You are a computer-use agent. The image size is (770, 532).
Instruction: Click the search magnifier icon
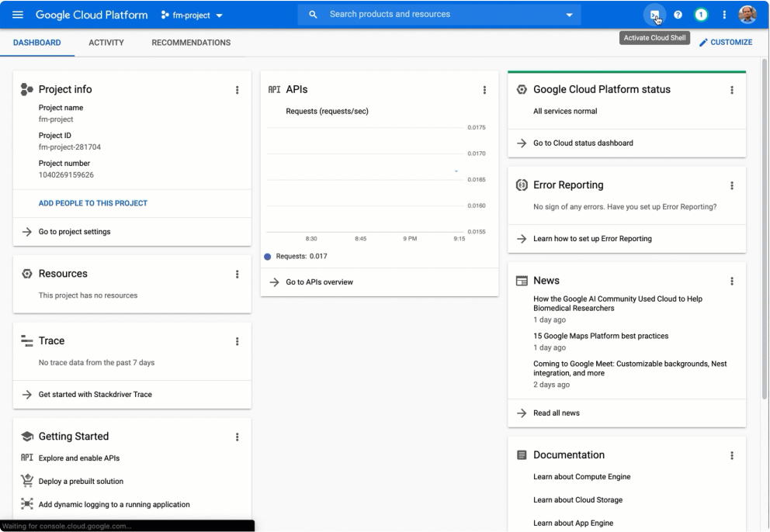tap(313, 15)
